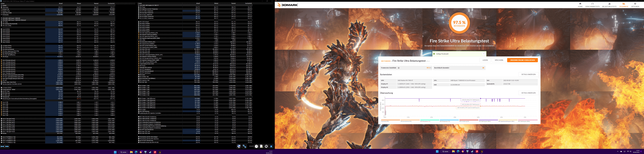Click the 3DMark logo
Screen dimensions: 644x154
(x=288, y=5)
